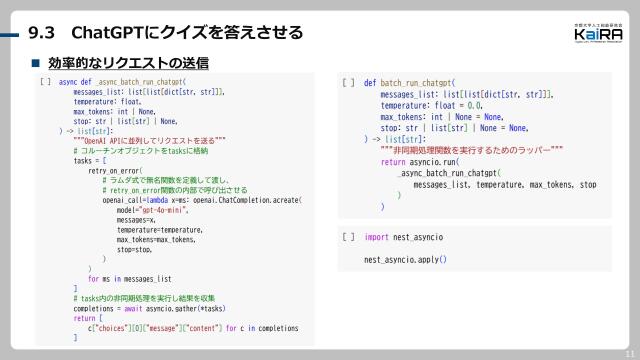Viewport: 640px width, 360px height.
Task: Click the blue line left of the title
Action: [9, 35]
